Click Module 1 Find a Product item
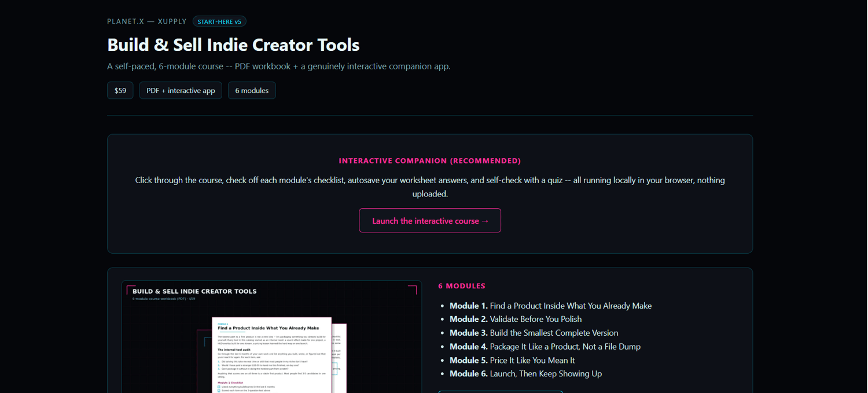Screen dimensions: 868x393 pos(550,306)
